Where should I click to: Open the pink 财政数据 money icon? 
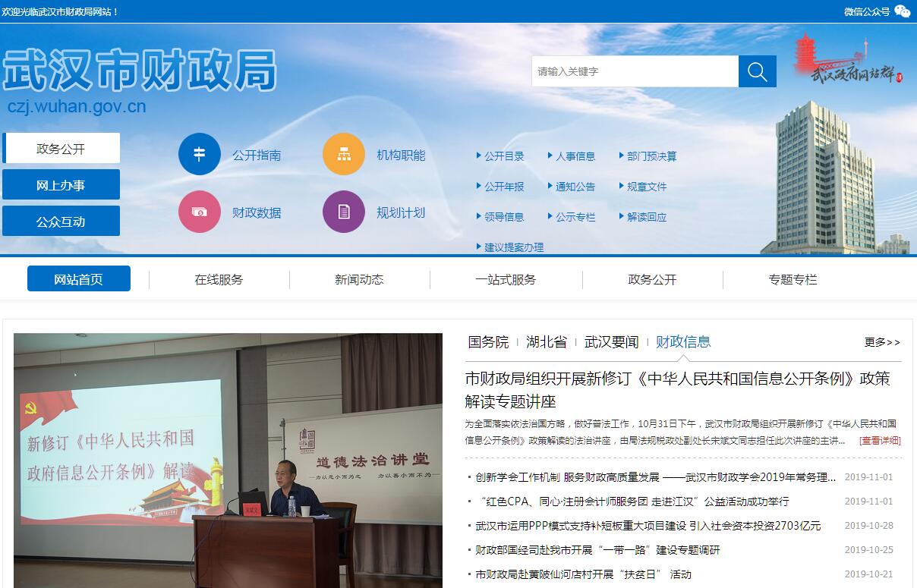click(200, 212)
